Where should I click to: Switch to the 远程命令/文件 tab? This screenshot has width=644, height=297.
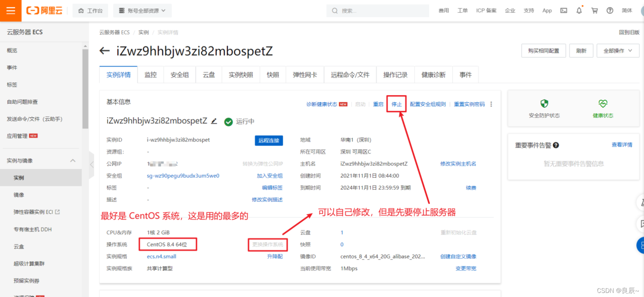pos(350,75)
